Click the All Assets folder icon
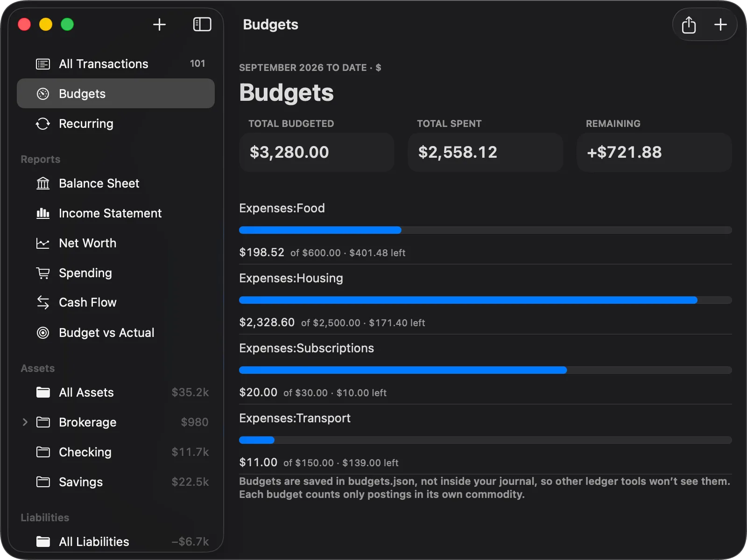 tap(43, 392)
